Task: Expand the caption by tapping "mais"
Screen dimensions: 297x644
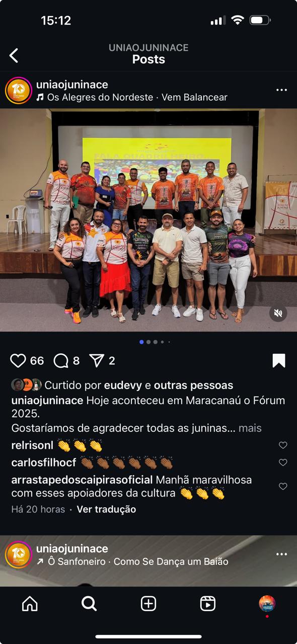Action: click(250, 428)
